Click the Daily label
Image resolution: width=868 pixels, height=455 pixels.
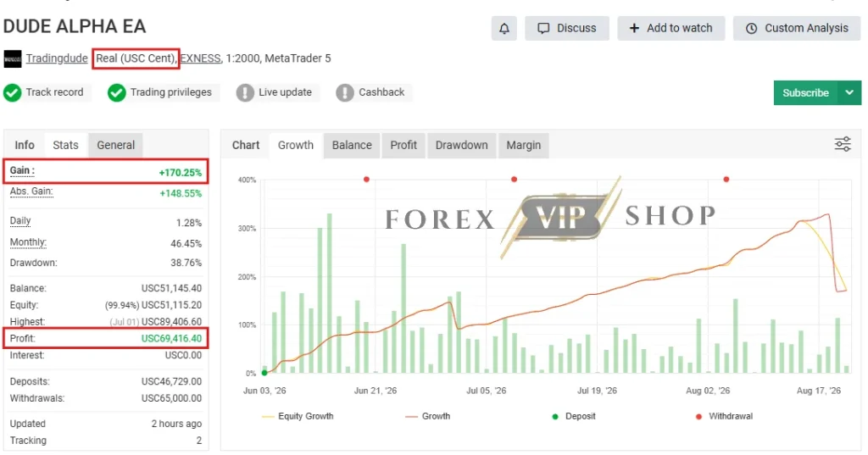point(20,221)
